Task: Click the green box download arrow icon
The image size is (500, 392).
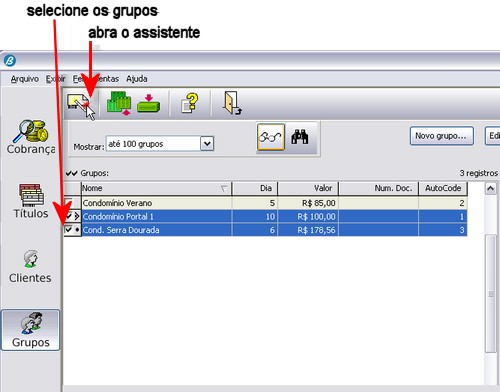Action: [x=149, y=103]
